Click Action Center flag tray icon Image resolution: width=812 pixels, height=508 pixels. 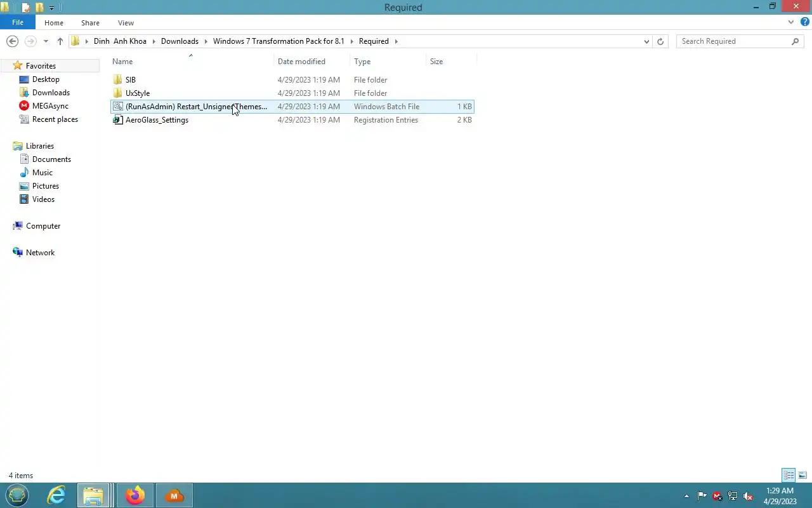coord(702,496)
